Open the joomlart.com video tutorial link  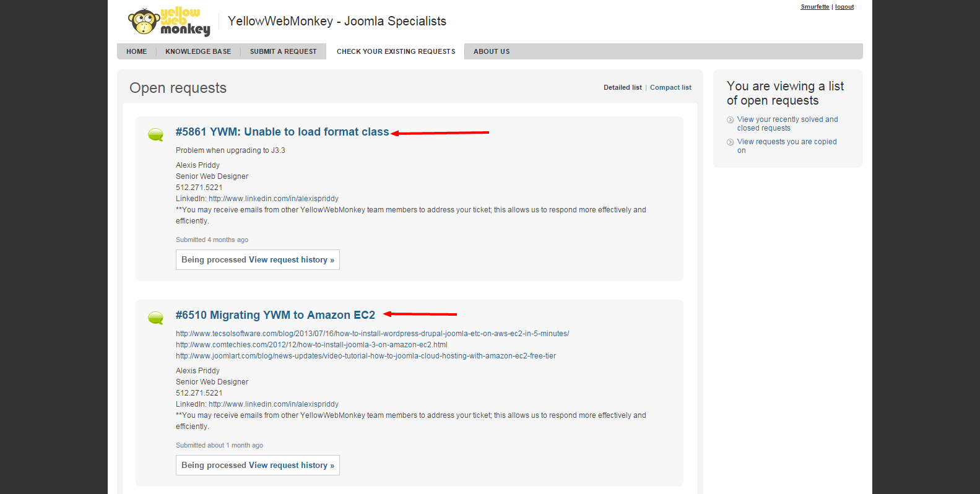[x=366, y=356]
